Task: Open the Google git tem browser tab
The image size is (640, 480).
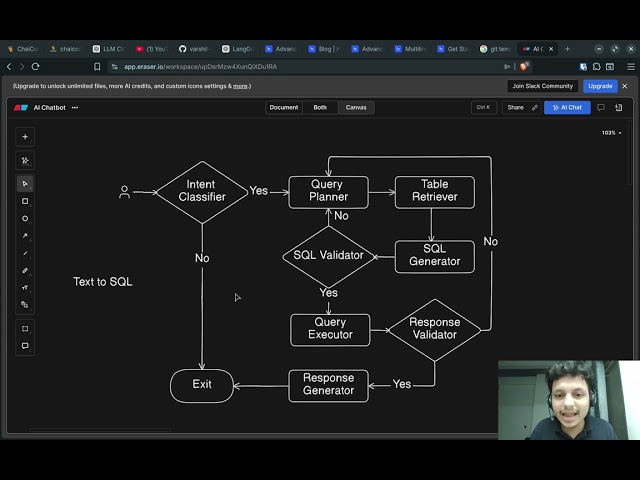Action: 496,49
